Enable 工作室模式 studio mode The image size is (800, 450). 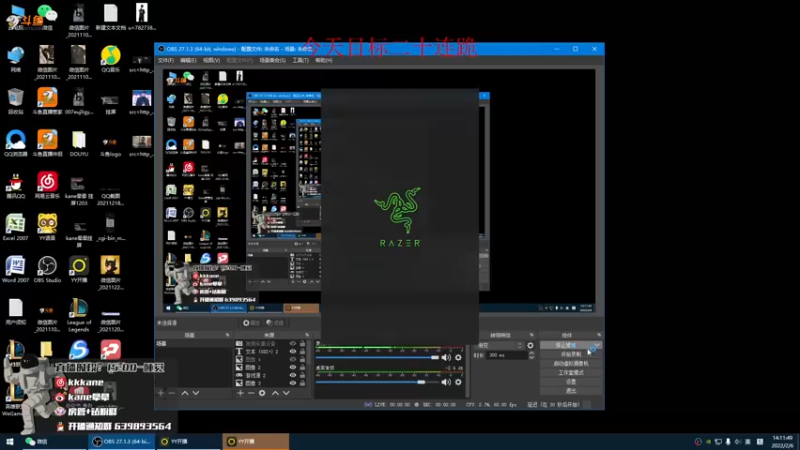571,373
